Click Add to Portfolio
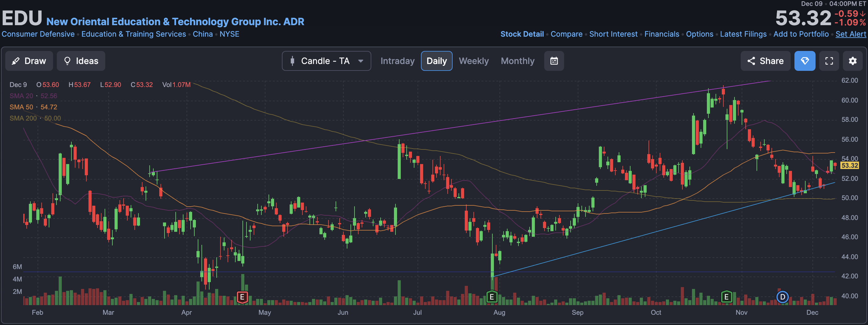The height and width of the screenshot is (325, 868). point(801,34)
